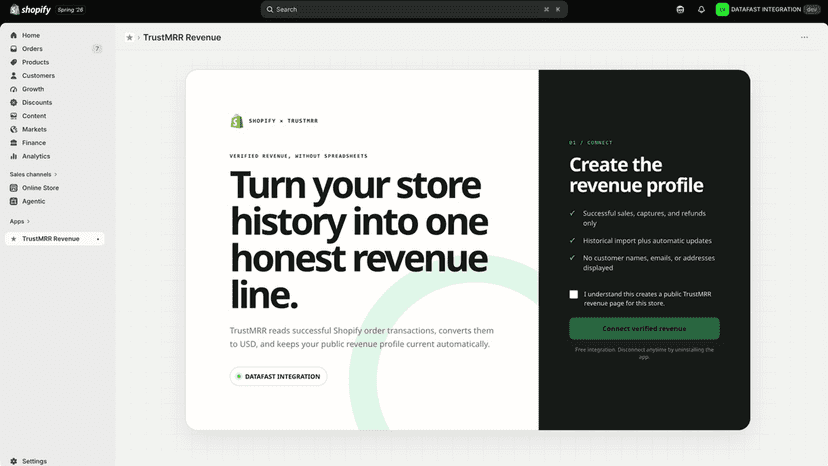Image resolution: width=828 pixels, height=466 pixels.
Task: Open the Products tag icon
Action: (14, 62)
